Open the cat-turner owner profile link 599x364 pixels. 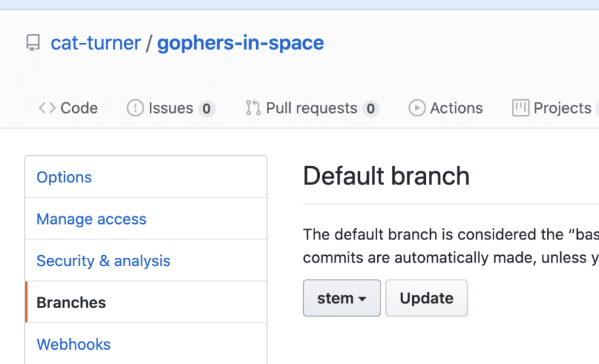tap(95, 43)
